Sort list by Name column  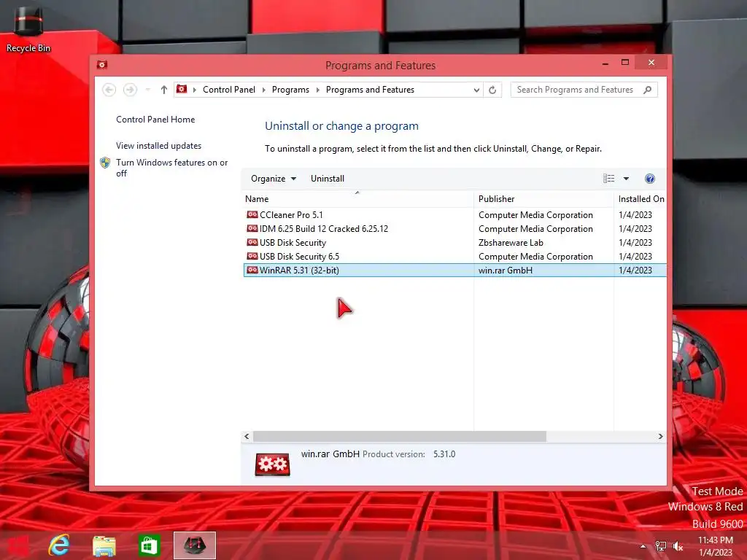pyautogui.click(x=357, y=199)
